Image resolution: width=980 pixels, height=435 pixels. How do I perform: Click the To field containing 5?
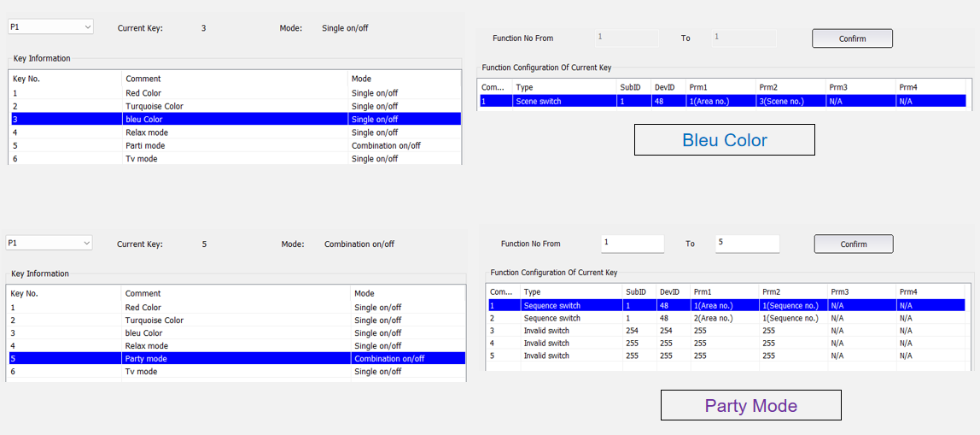pyautogui.click(x=747, y=244)
